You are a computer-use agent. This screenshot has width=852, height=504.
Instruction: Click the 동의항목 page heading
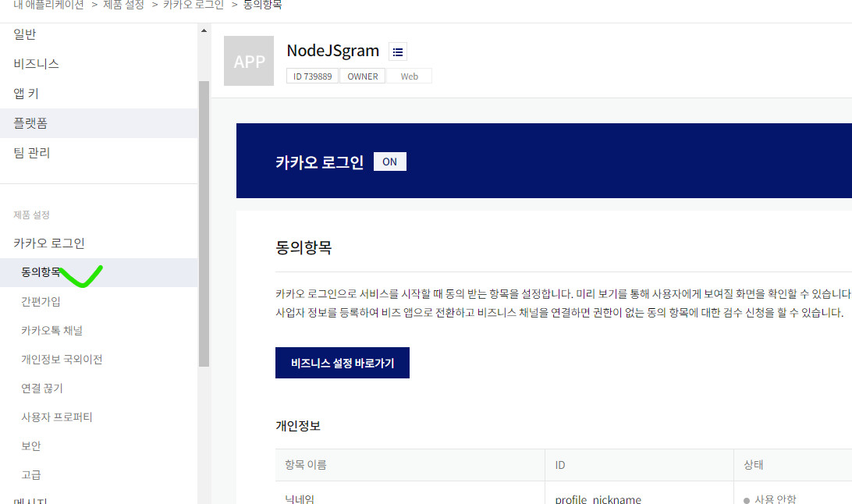point(304,247)
